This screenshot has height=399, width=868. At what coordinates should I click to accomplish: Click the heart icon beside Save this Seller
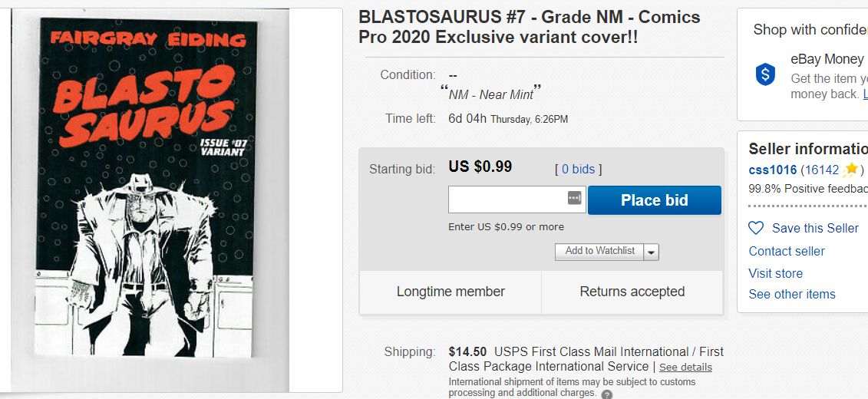(756, 228)
